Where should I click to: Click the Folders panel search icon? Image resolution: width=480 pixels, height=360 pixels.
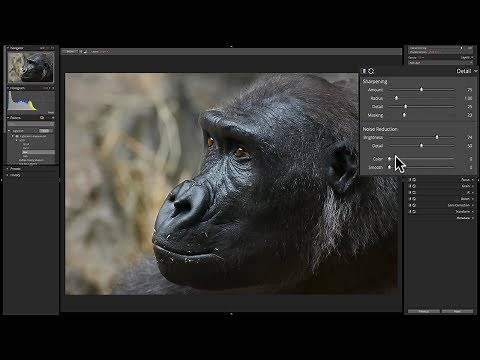pos(42,118)
